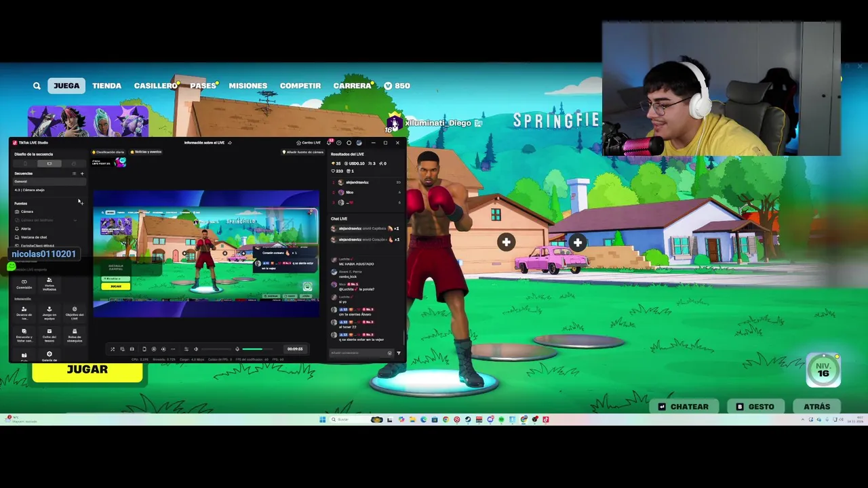Select third layout option in Diseño de la secuencia
868x488 pixels.
click(x=74, y=163)
